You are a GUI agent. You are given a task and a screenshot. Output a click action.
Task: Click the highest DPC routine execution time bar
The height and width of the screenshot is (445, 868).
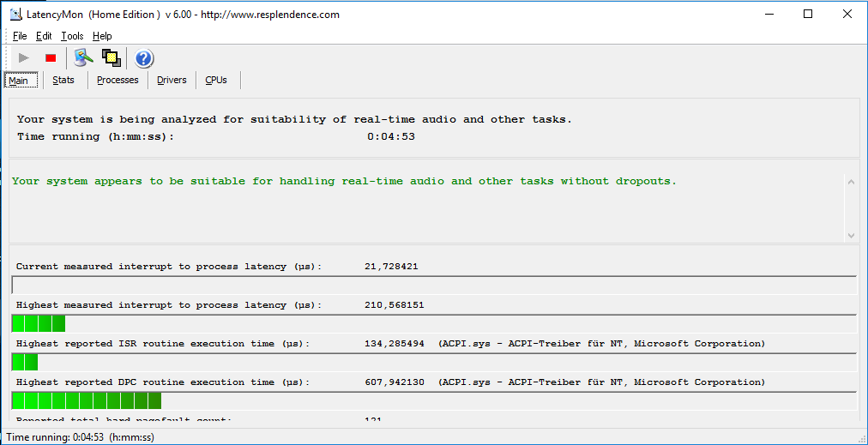(433, 400)
